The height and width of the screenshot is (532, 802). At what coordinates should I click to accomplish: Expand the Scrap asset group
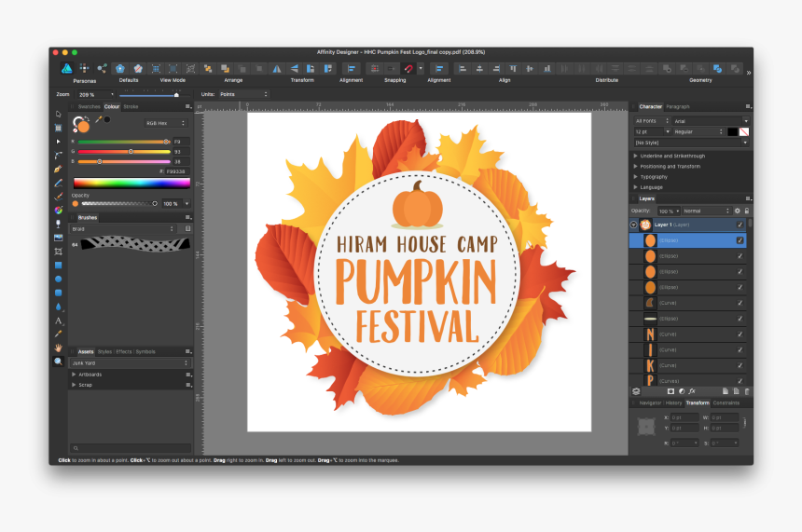point(75,385)
